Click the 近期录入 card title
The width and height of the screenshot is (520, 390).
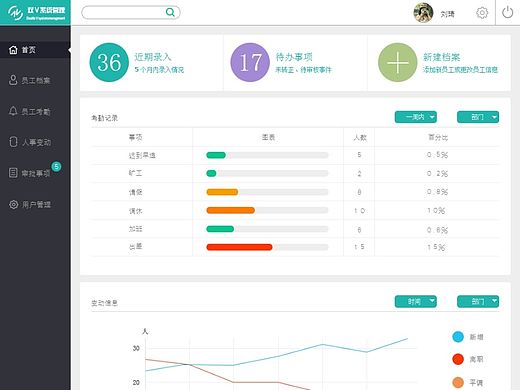point(153,57)
